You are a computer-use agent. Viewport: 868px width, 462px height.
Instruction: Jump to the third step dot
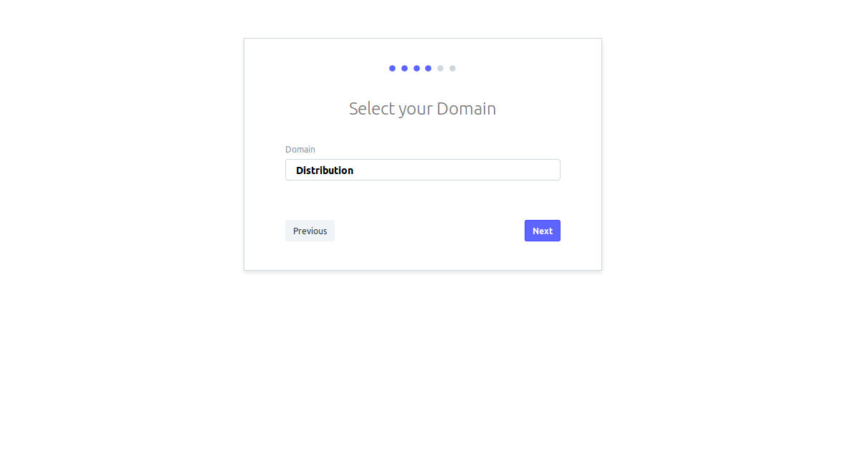416,69
